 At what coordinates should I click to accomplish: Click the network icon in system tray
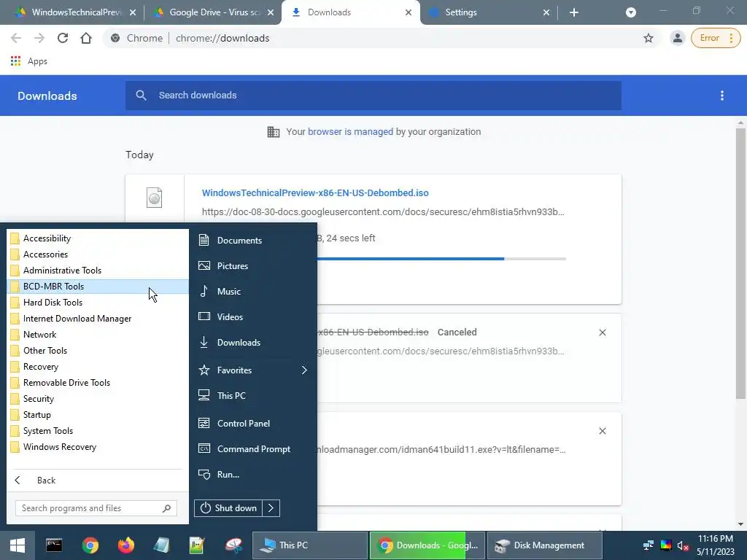click(x=648, y=545)
